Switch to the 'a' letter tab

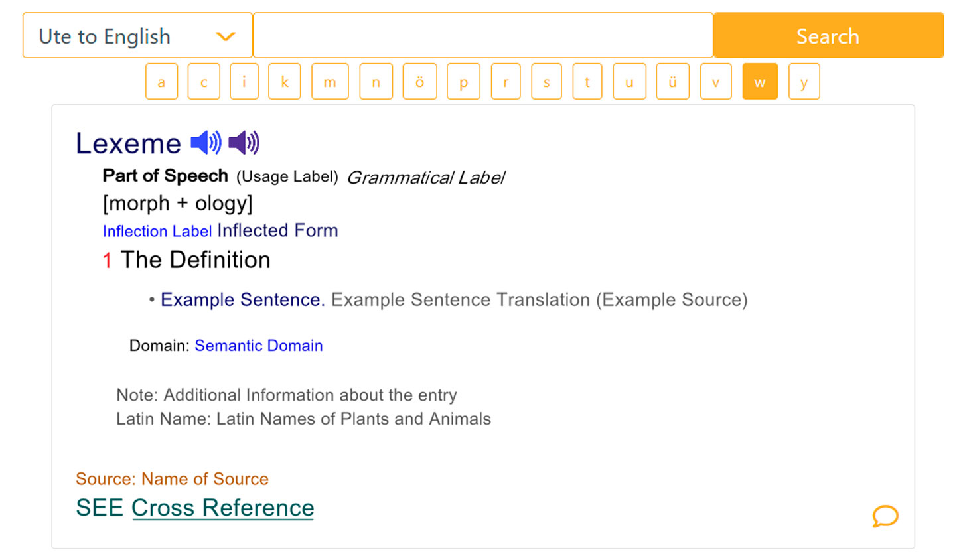tap(161, 81)
